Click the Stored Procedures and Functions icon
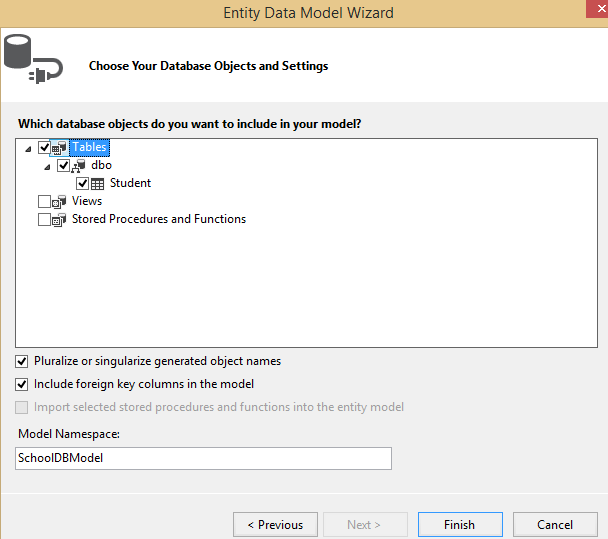This screenshot has width=608, height=539. tap(59, 220)
